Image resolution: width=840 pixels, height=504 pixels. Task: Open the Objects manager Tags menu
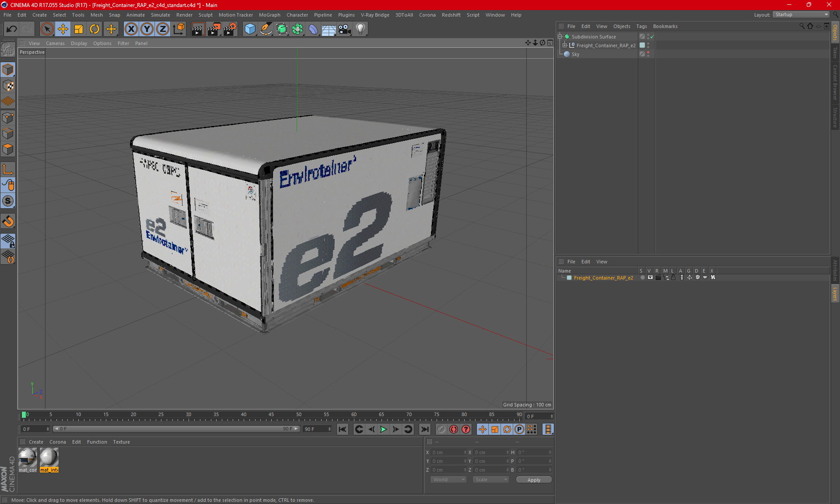coord(641,26)
